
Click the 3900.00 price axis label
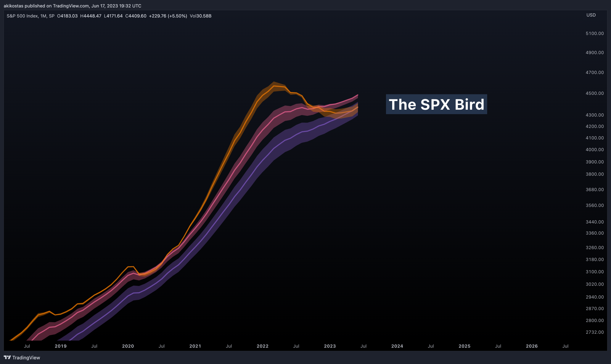point(595,162)
